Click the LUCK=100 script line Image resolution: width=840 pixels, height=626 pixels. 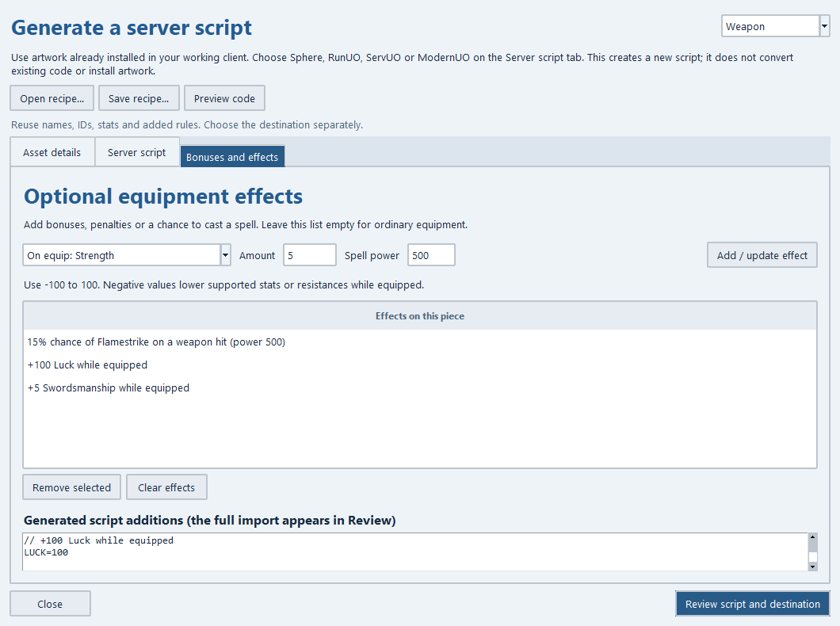pos(46,552)
